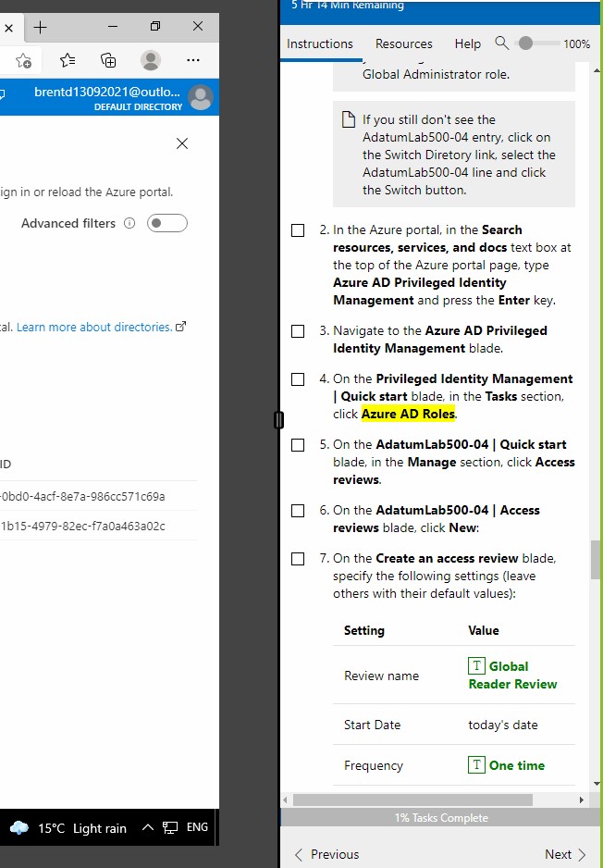Go to the Previous instructions page

point(326,854)
